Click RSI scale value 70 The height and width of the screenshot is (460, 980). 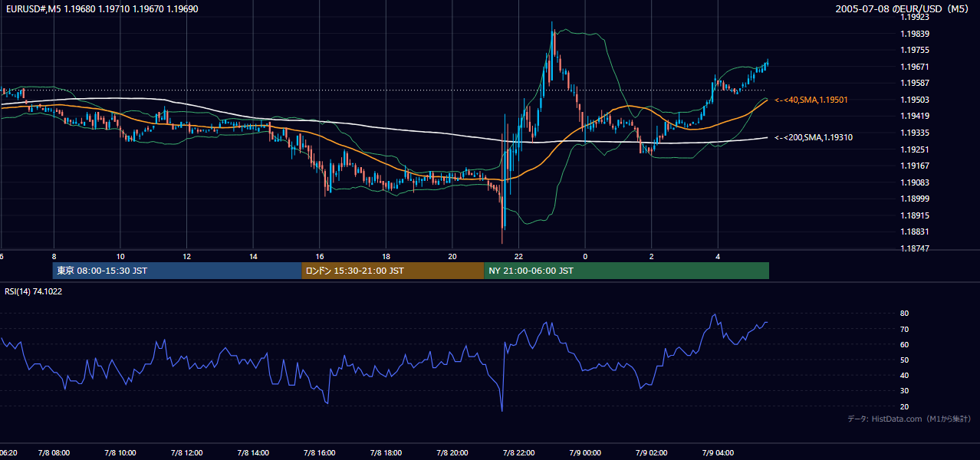[905, 329]
